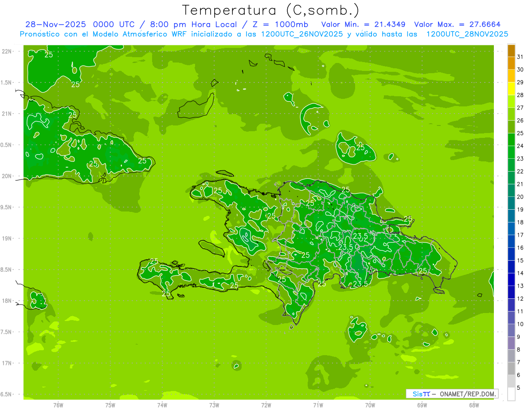Pick the dark blue legend swatch between 13 and 14
Screen dimensions: 532x411
point(511,280)
